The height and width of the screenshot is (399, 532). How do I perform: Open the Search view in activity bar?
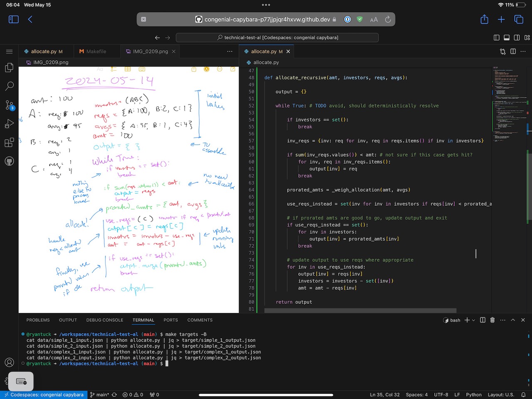tap(9, 86)
